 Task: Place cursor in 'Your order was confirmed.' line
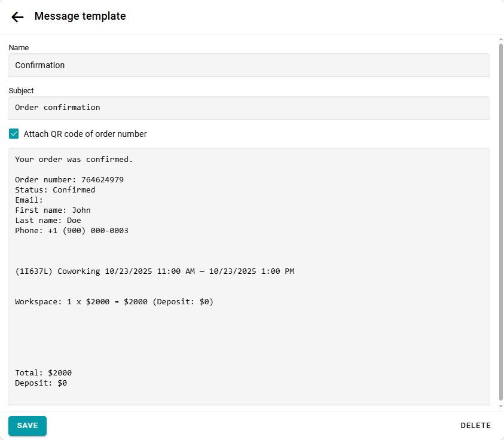pyautogui.click(x=74, y=160)
